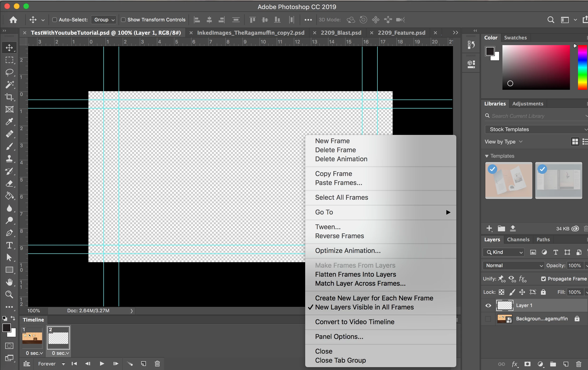
Task: Open the Group auto-select dropdown
Action: tap(104, 20)
